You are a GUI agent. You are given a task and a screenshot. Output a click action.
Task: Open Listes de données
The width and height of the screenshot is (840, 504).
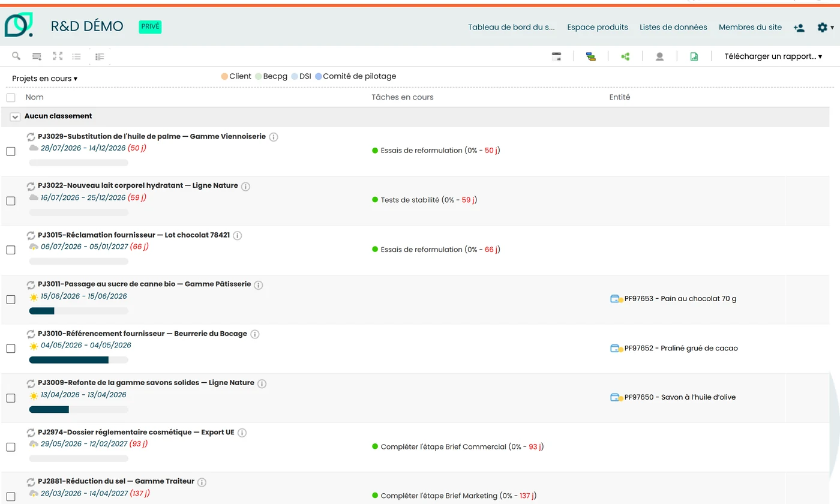[673, 27]
